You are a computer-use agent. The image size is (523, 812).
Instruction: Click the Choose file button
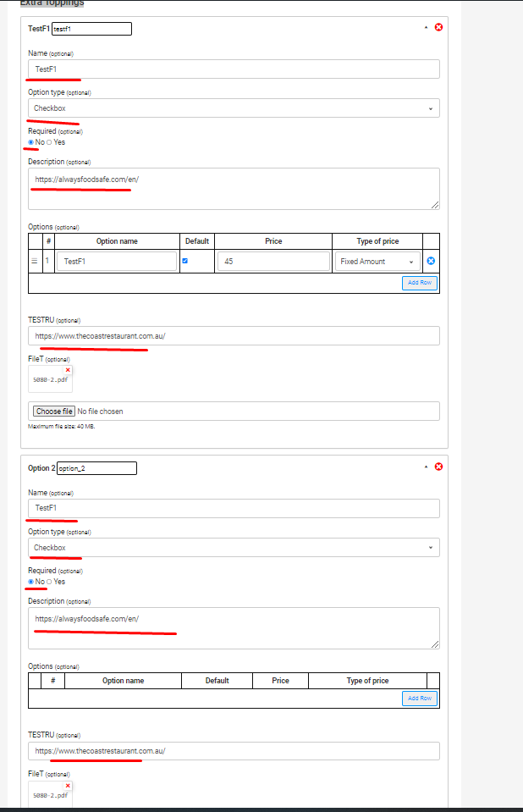point(52,411)
